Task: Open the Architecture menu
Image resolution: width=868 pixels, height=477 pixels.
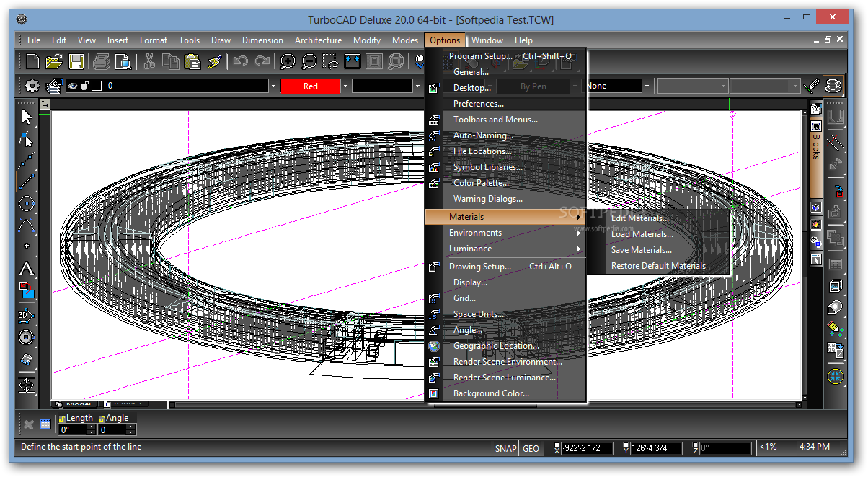Action: [x=318, y=40]
